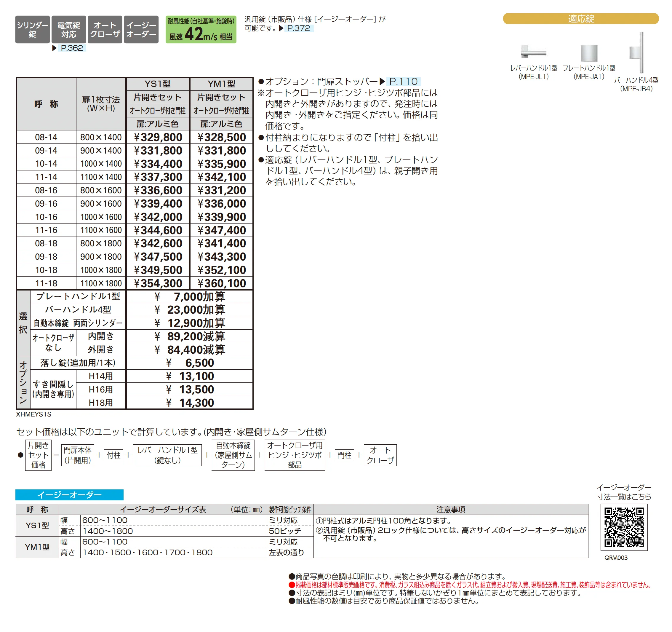Select the 08-16 row label
This screenshot has height=632, width=672.
point(46,190)
